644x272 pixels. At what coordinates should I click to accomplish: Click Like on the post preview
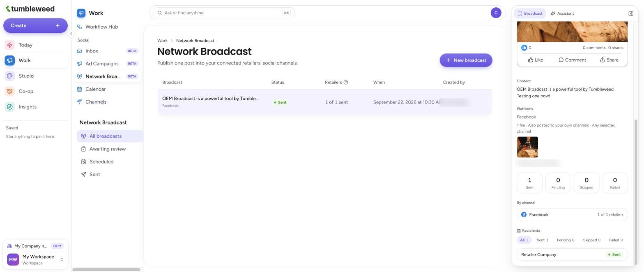[x=536, y=60]
